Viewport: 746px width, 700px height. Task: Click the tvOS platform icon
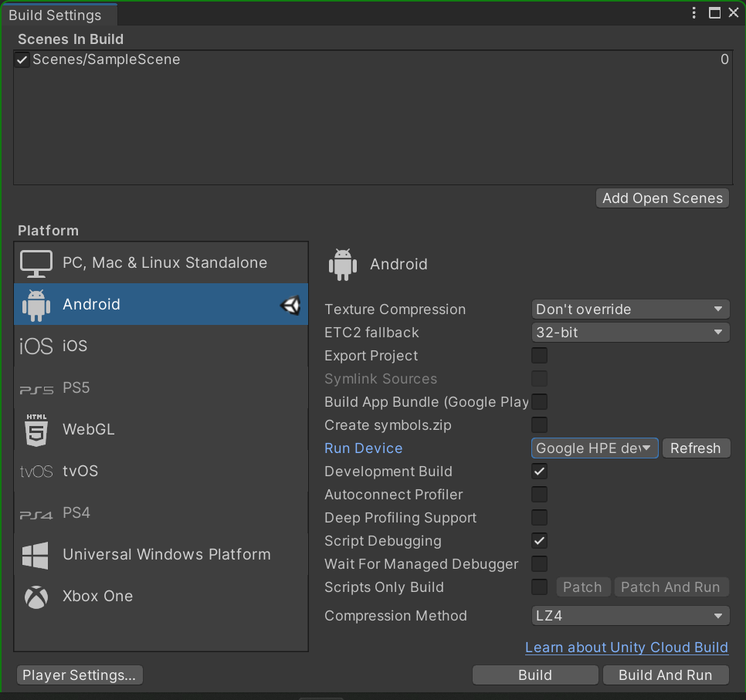tap(34, 471)
